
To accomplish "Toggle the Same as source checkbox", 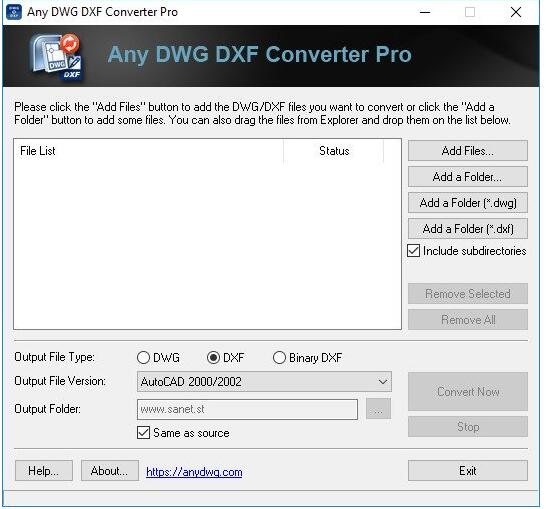I will [x=143, y=433].
